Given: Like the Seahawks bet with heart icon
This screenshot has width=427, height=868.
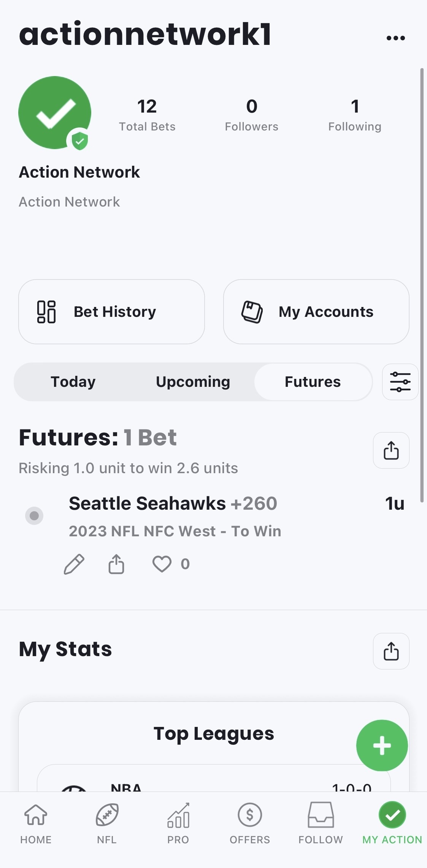Looking at the screenshot, I should click(162, 564).
